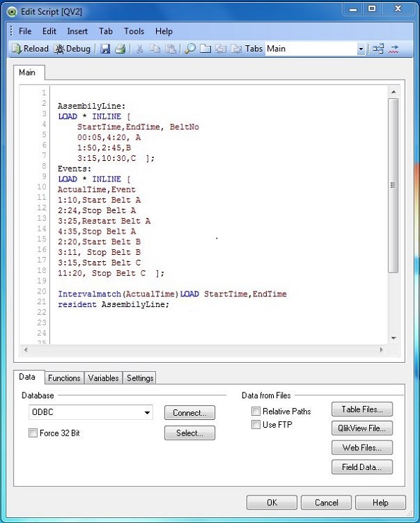
Task: Click horizontal scrollbar left arrow
Action: [x=25, y=349]
